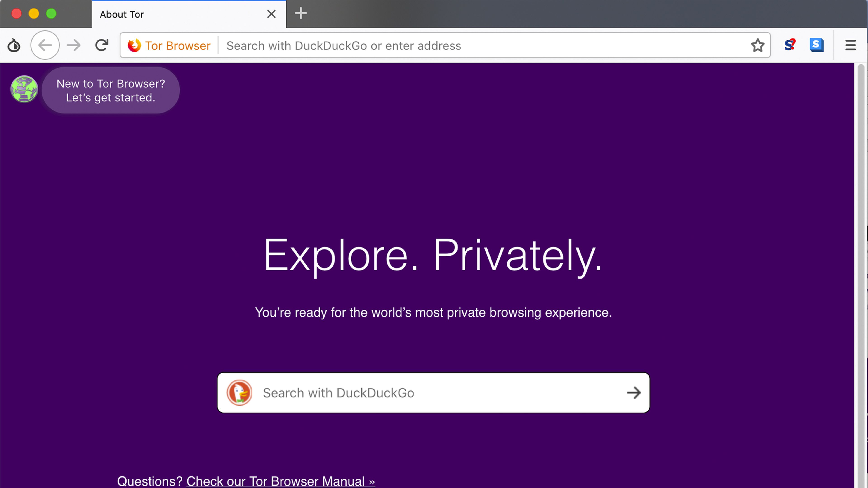This screenshot has height=488, width=868.
Task: Open the Check our Tor Browser Manual link
Action: point(280,481)
